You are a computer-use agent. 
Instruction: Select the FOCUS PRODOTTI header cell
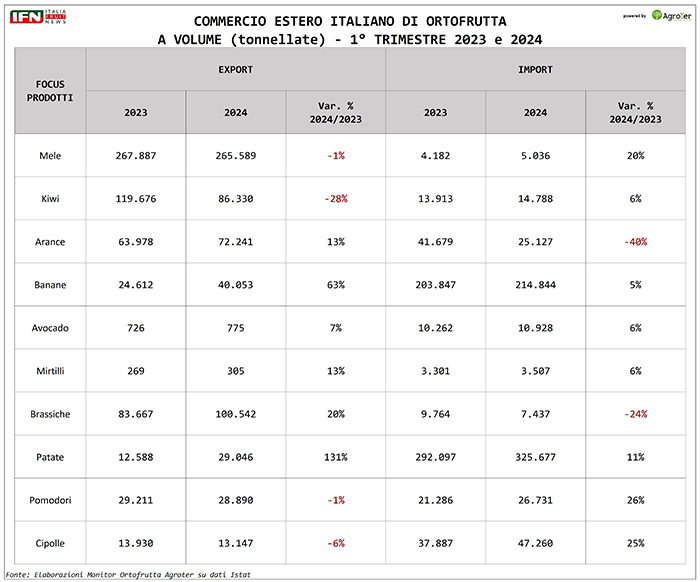(50, 90)
